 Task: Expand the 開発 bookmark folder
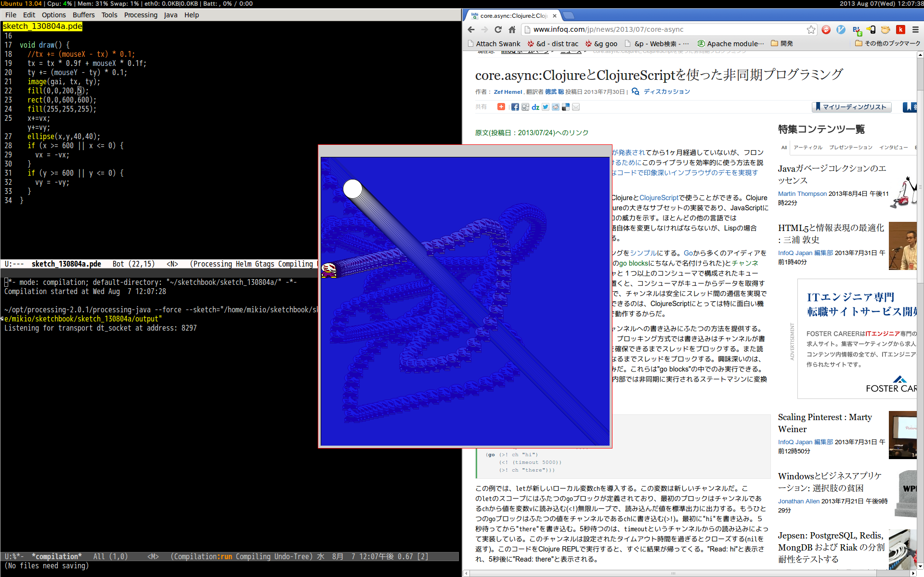pyautogui.click(x=782, y=44)
